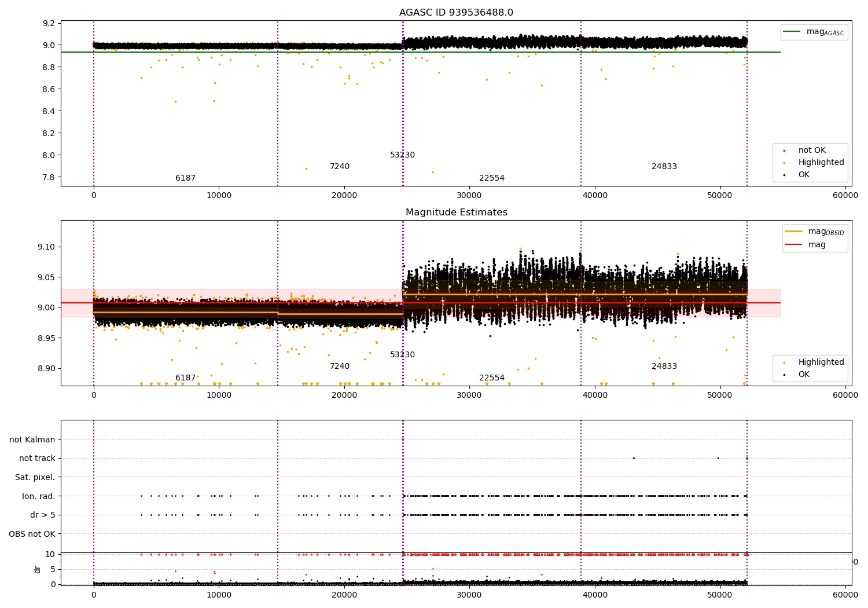868x608 pixels.
Task: Click obsid label 7240 in the top plot
Action: pyautogui.click(x=340, y=167)
